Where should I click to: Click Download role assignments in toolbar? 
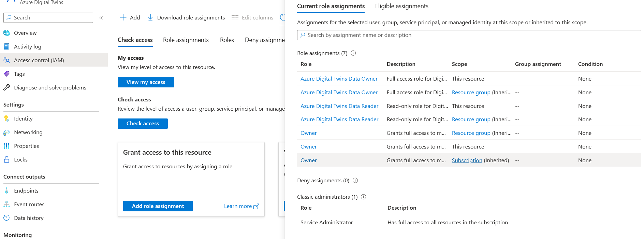(x=186, y=17)
